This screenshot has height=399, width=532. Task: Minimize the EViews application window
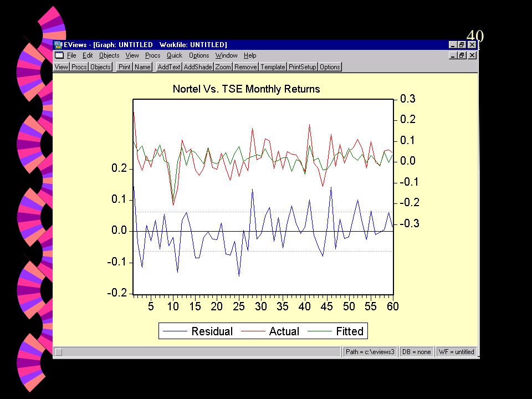point(453,45)
